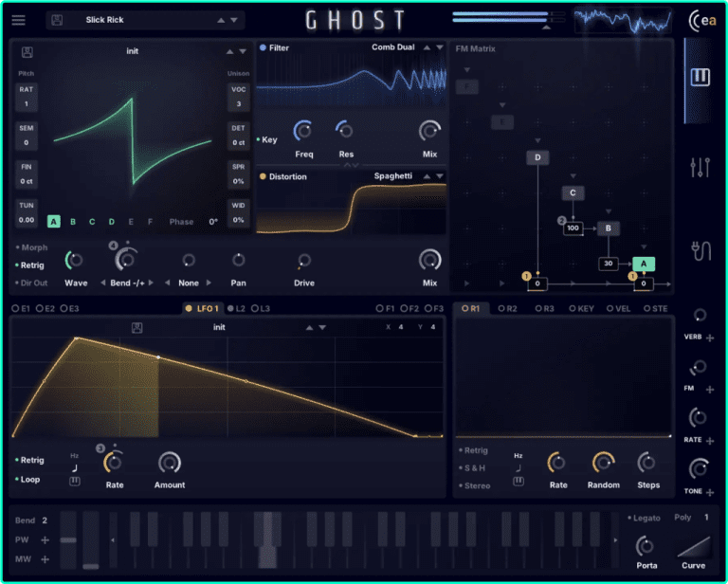Open the keyboard view sidebar icon
The height and width of the screenshot is (584, 728).
click(701, 77)
